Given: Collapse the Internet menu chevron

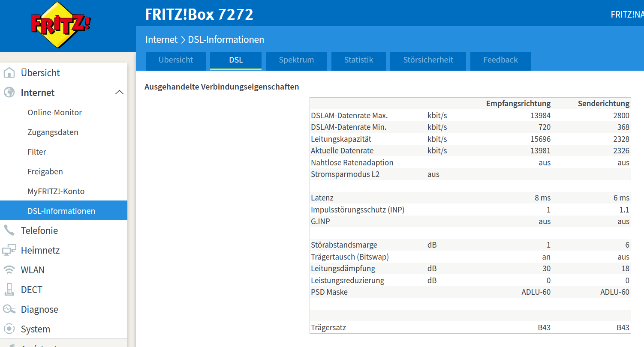Looking at the screenshot, I should pyautogui.click(x=120, y=93).
